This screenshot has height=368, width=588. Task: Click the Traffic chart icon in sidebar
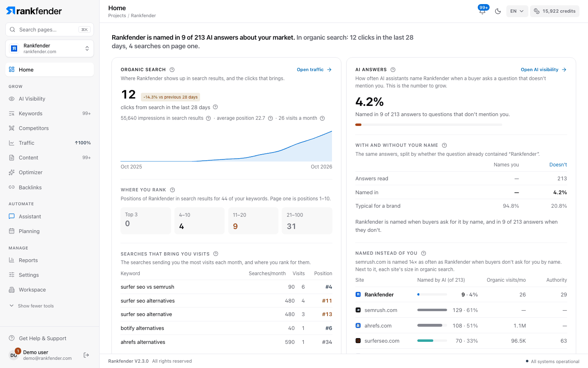(x=12, y=143)
